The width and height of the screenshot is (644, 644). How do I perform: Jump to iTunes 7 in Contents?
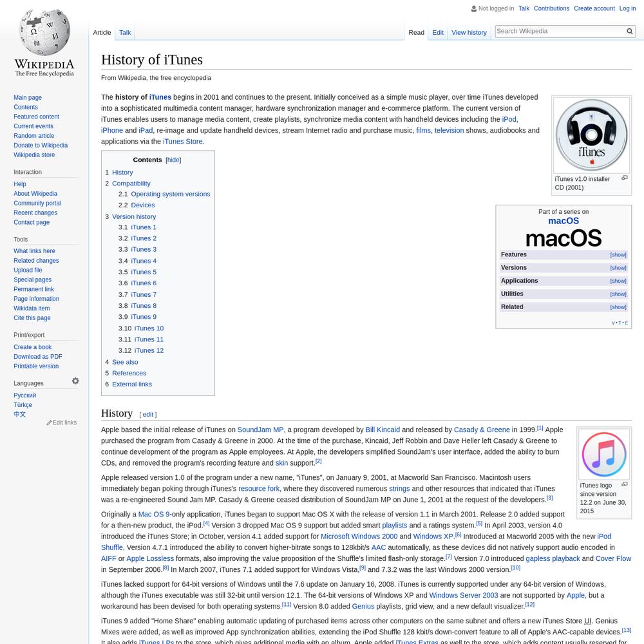[x=144, y=294]
